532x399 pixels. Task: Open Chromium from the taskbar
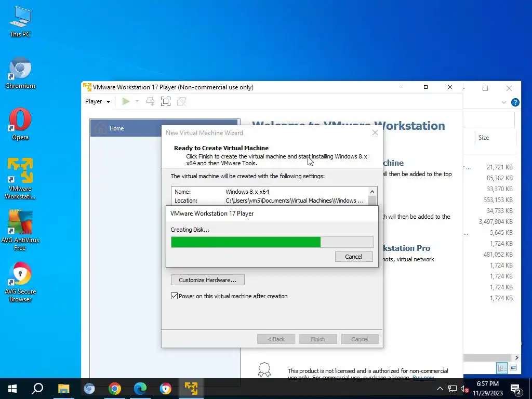pyautogui.click(x=89, y=389)
